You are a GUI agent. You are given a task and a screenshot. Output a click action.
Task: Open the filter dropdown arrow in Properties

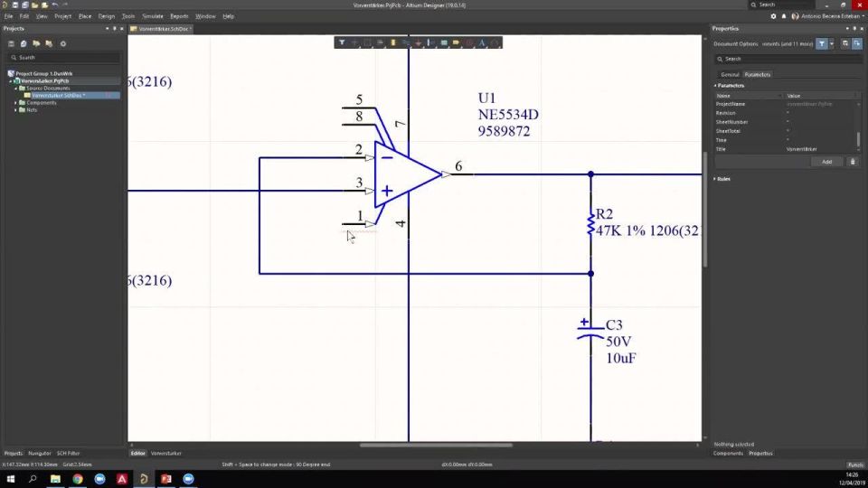coord(832,43)
